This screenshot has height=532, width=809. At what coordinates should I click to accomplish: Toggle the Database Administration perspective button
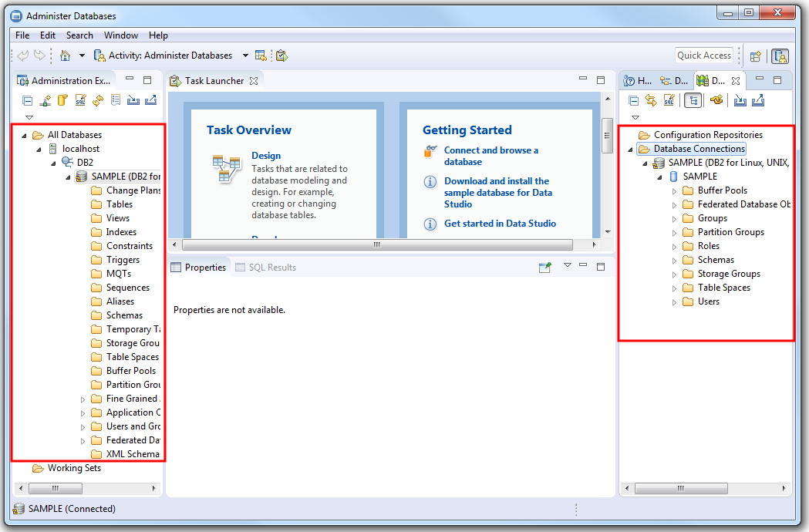780,56
